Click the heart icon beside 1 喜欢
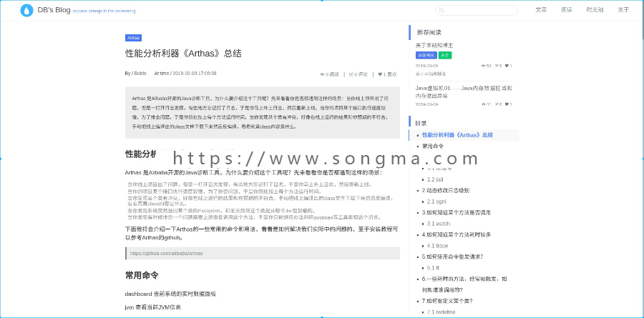The height and width of the screenshot is (318, 644). tap(380, 75)
